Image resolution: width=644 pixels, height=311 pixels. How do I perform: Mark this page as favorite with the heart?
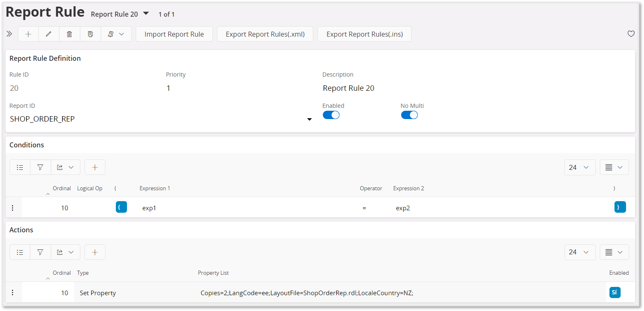click(x=631, y=34)
